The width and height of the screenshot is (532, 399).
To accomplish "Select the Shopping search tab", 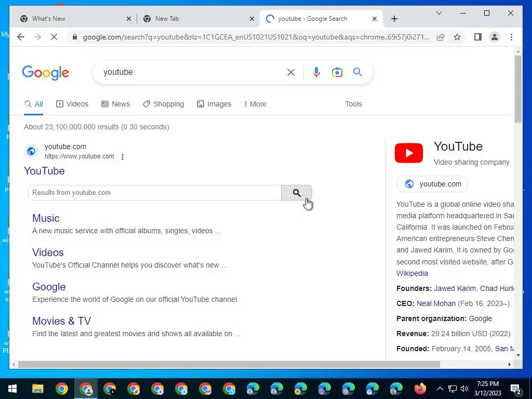I will [164, 104].
